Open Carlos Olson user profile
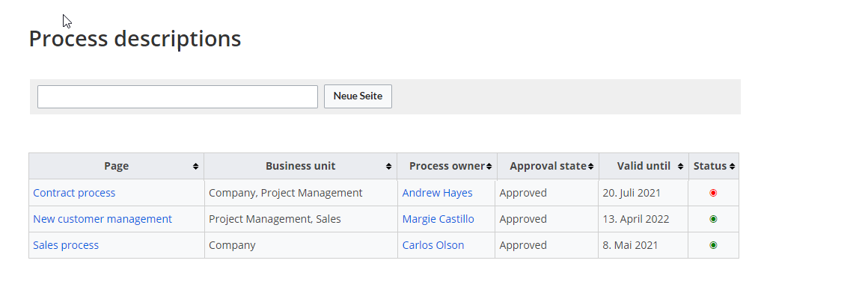The height and width of the screenshot is (290, 868). coord(433,245)
